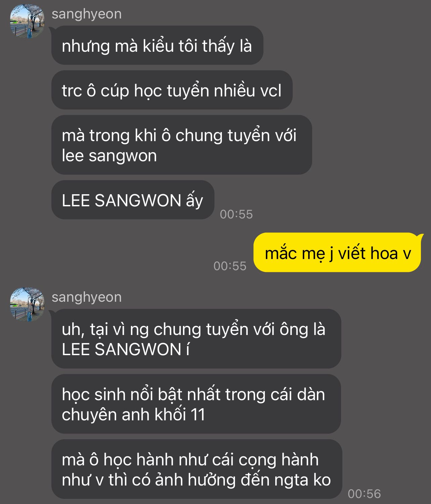Image resolution: width=431 pixels, height=504 pixels.
Task: Tap the lower sanghyeon username label
Action: pyautogui.click(x=87, y=297)
